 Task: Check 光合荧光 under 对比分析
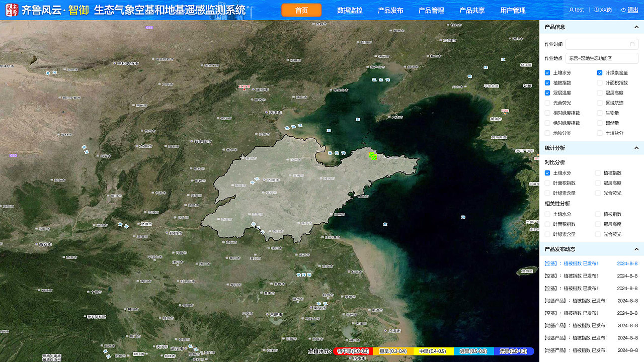(x=598, y=193)
